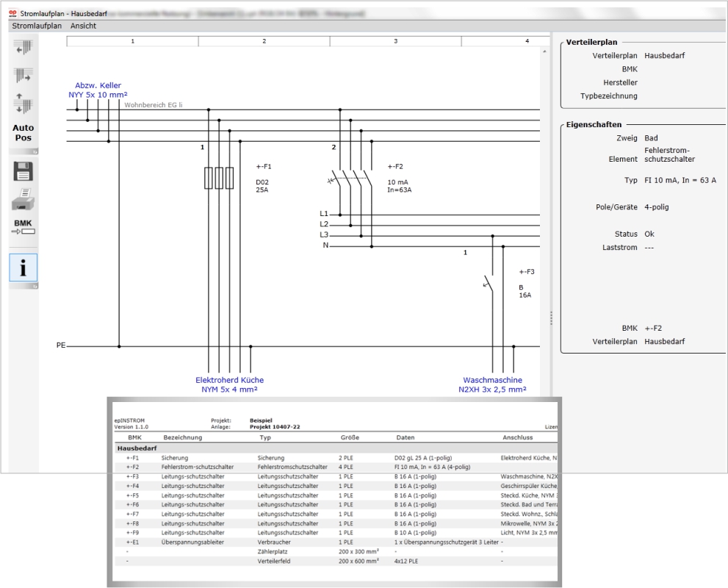Screen dimensions: 728x588
Task: Click column header 3 of diagram ruler
Action: [x=395, y=41]
